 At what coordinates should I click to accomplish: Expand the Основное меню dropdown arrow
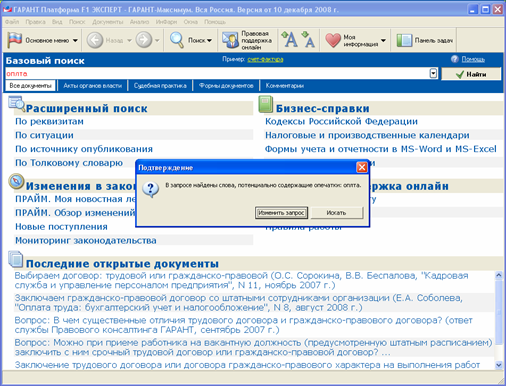75,40
